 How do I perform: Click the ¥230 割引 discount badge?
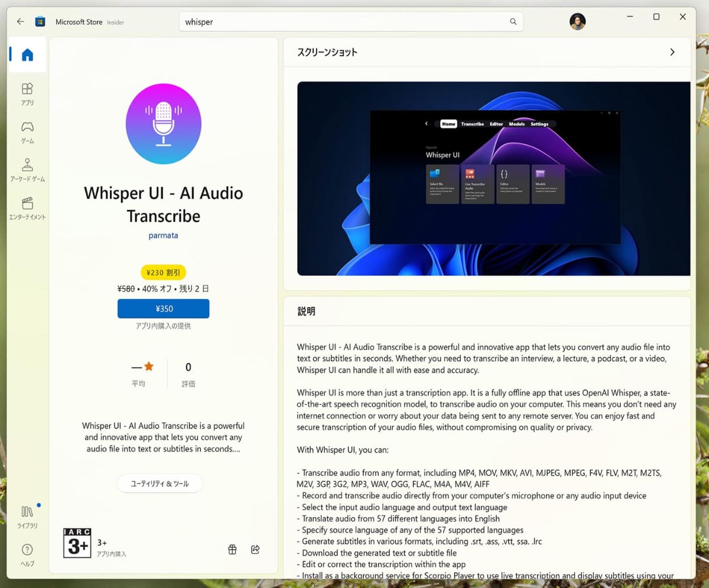click(163, 272)
